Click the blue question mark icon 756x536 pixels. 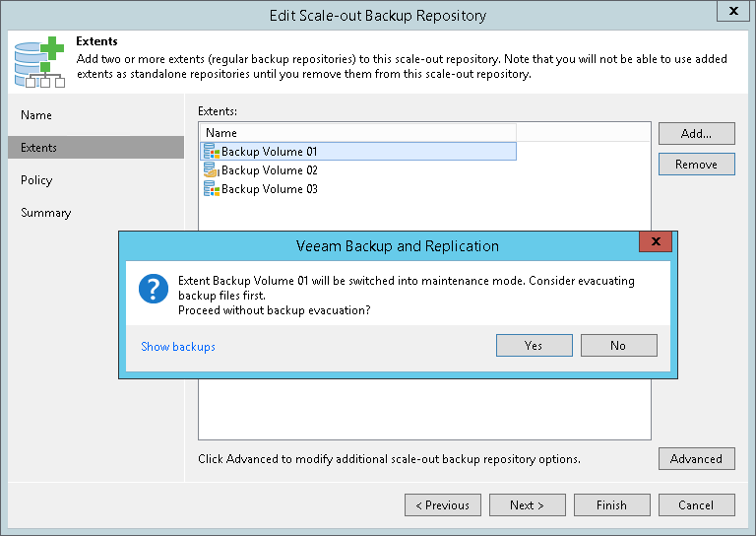154,289
